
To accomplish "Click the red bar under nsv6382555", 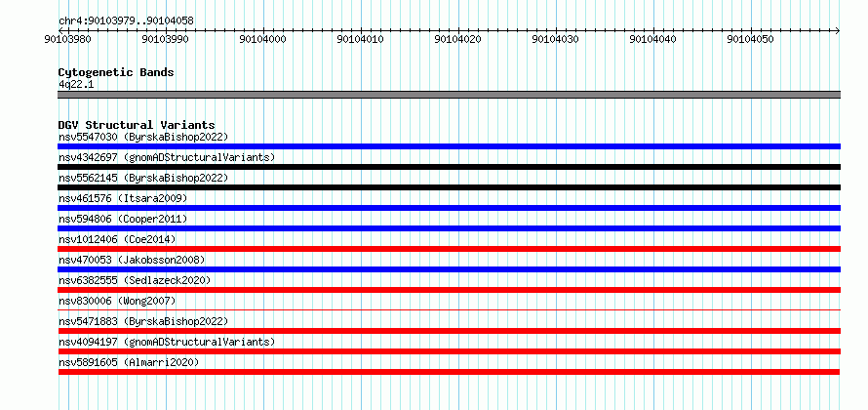I will 449,290.
